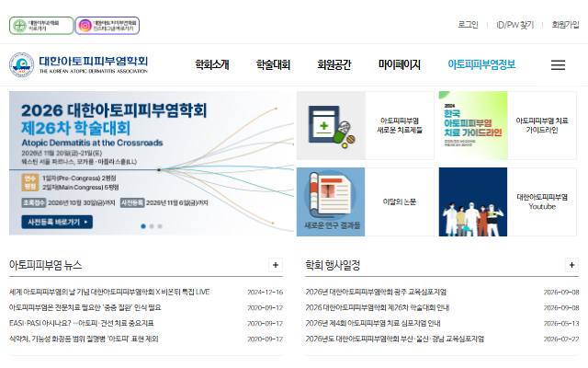Expand 학회 행사일정 with plus button

click(x=571, y=265)
